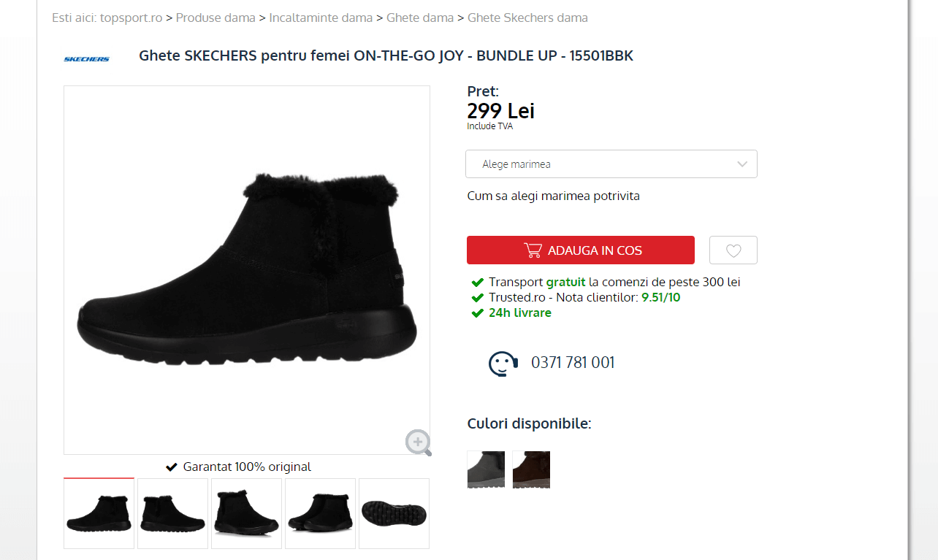
Task: View the boot sole thumbnail image
Action: pyautogui.click(x=394, y=513)
